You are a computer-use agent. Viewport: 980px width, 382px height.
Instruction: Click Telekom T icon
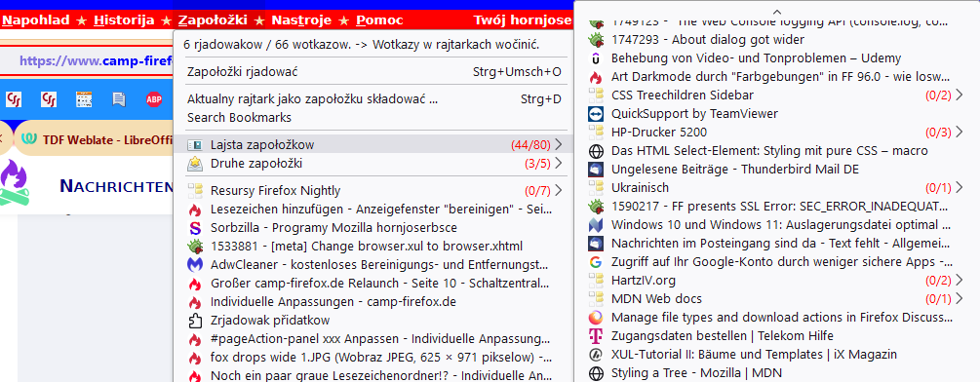(x=596, y=336)
